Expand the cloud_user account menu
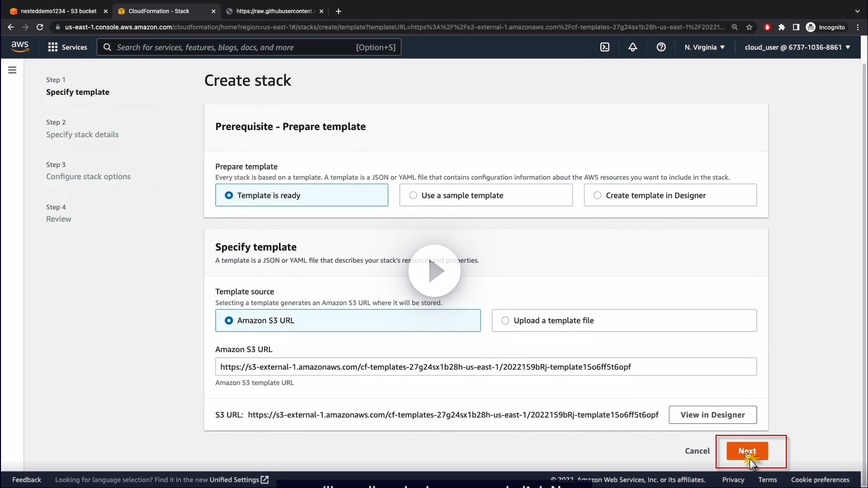This screenshot has height=488, width=868. pyautogui.click(x=797, y=47)
